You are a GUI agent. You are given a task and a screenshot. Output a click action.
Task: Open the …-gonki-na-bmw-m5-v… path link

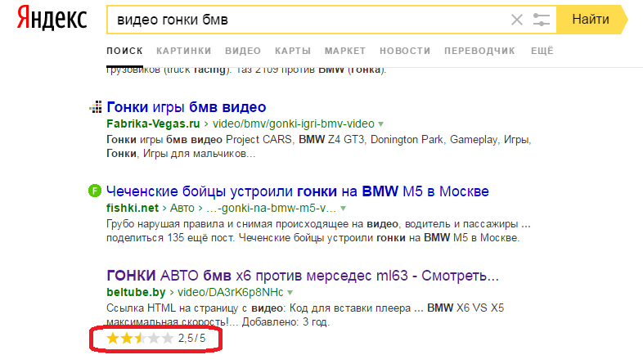tap(271, 209)
